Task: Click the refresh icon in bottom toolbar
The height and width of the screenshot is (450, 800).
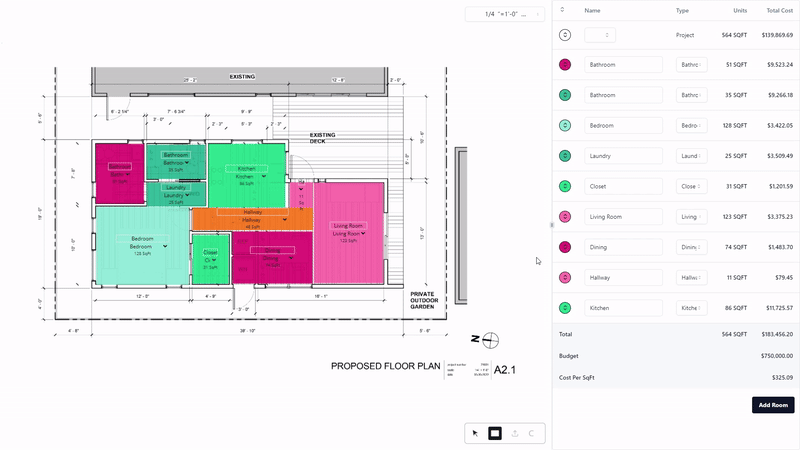Action: 531,433
